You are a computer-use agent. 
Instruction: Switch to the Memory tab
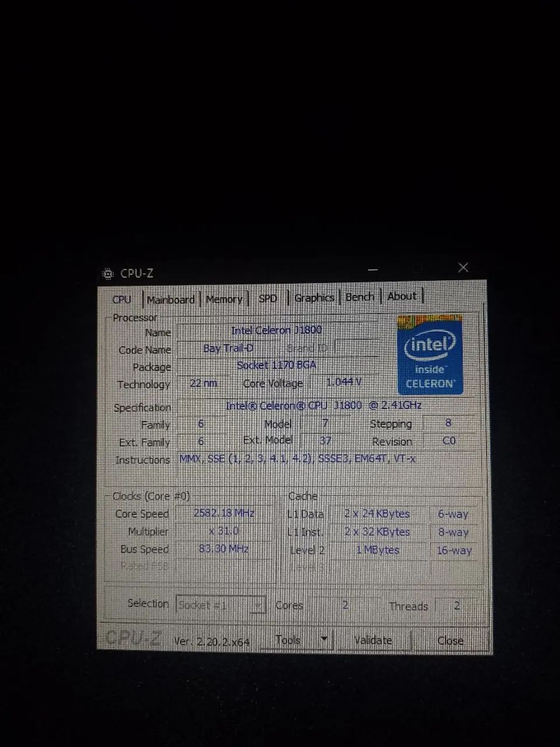pos(224,299)
